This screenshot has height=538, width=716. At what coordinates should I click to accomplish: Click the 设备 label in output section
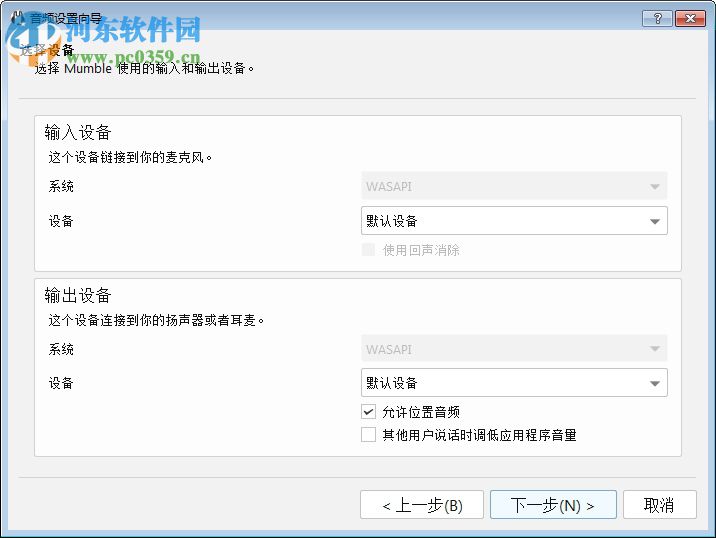61,383
